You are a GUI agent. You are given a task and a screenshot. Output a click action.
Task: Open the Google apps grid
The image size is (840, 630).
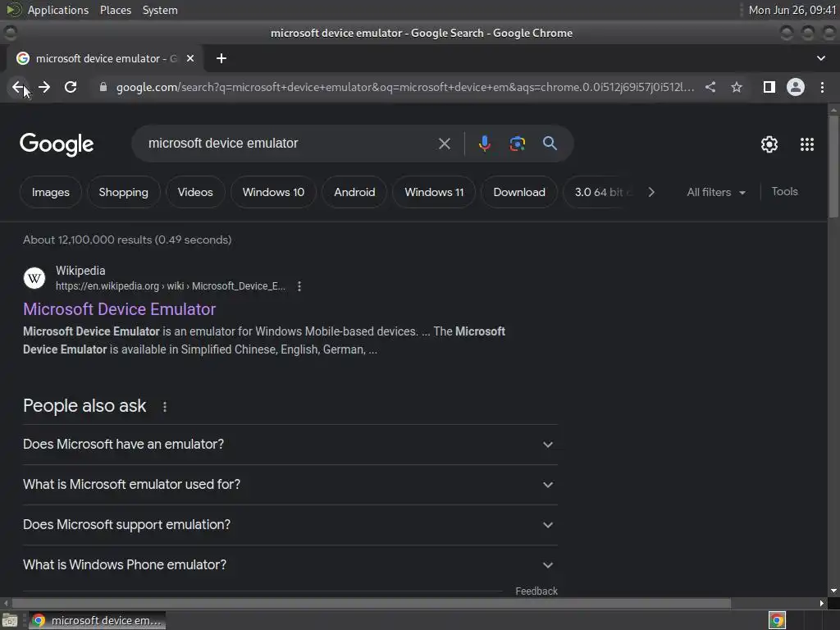coord(807,144)
